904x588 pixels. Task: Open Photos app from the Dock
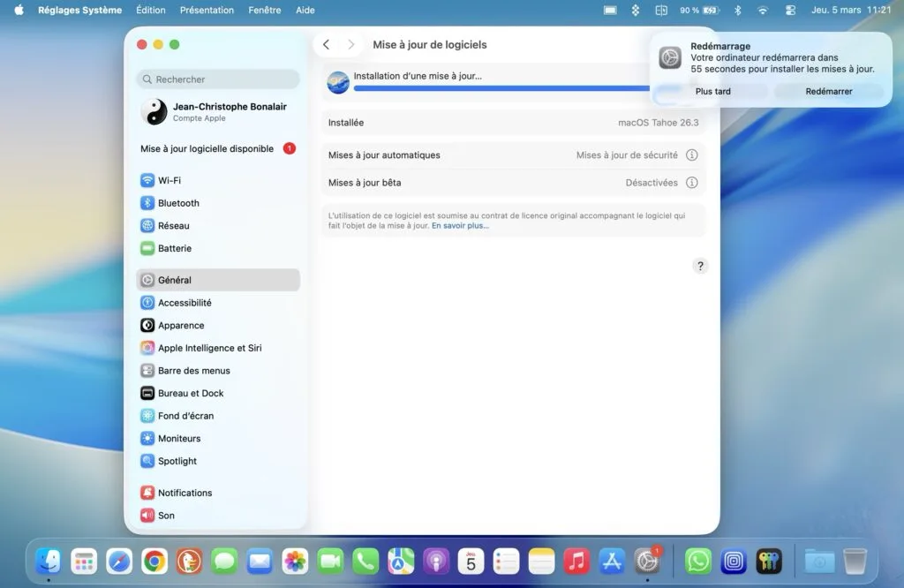pos(295,561)
